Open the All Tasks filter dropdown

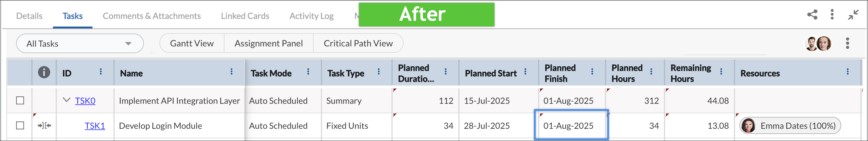click(x=80, y=43)
